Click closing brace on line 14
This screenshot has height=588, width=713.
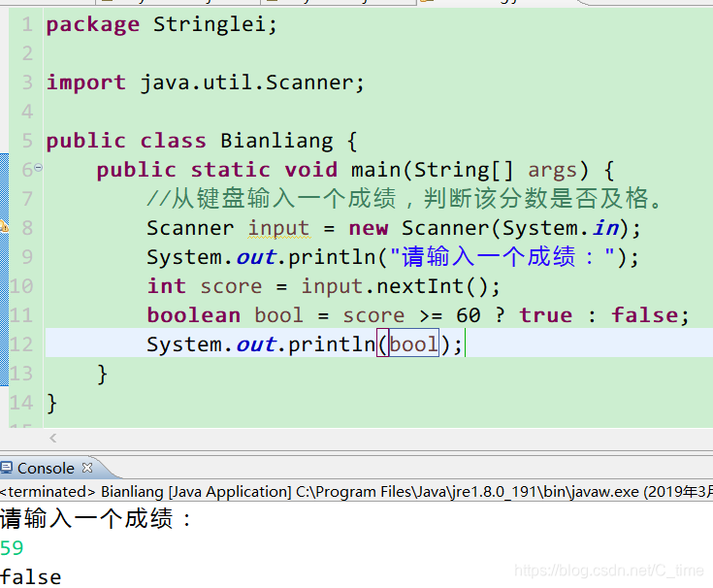click(x=51, y=403)
